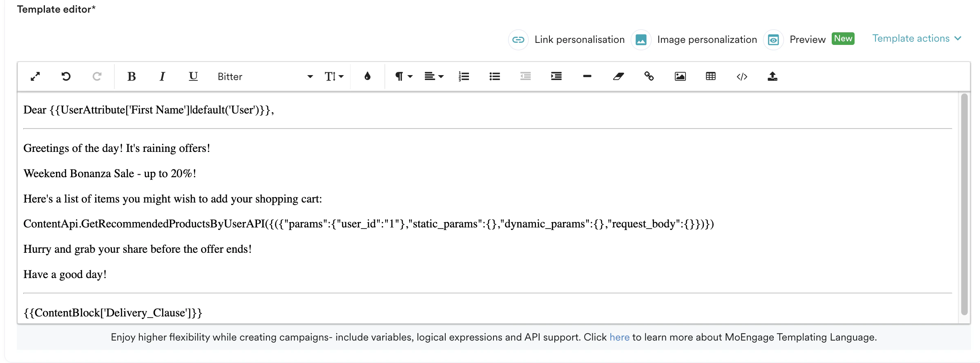Click the 'Dear {{UserAttribute...' greeting line
Image resolution: width=980 pixels, height=363 pixels.
click(149, 110)
